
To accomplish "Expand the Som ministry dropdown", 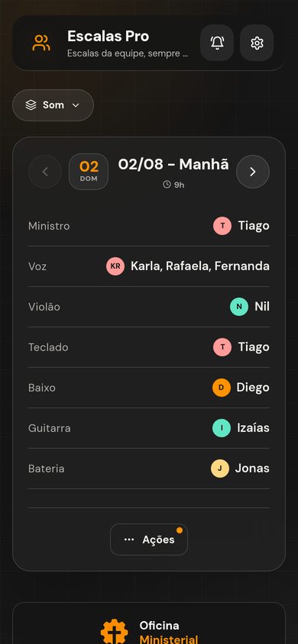I will point(53,105).
